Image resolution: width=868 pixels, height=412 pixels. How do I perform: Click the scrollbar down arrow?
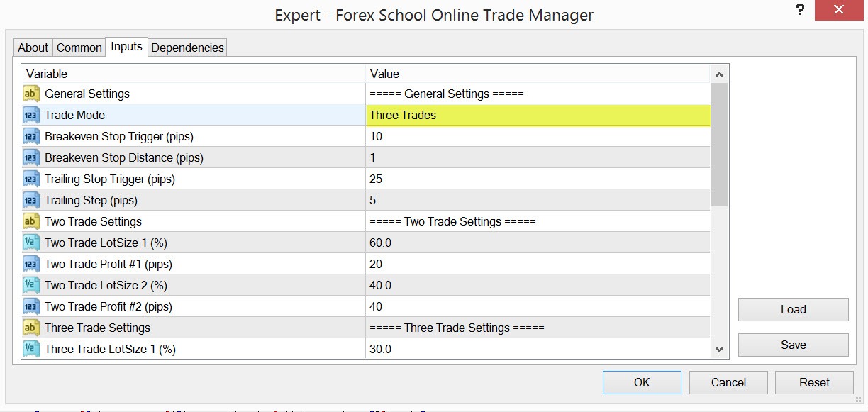click(x=719, y=349)
